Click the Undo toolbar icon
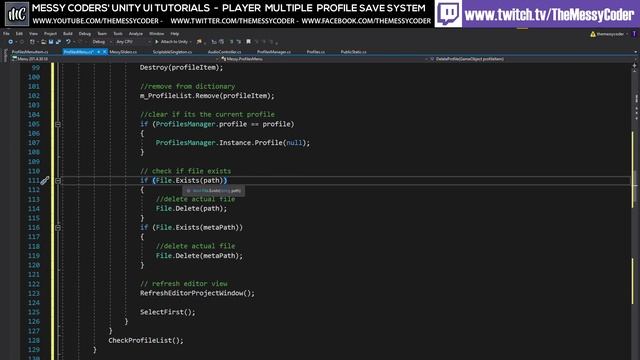This screenshot has width=640, height=360. (x=69, y=42)
